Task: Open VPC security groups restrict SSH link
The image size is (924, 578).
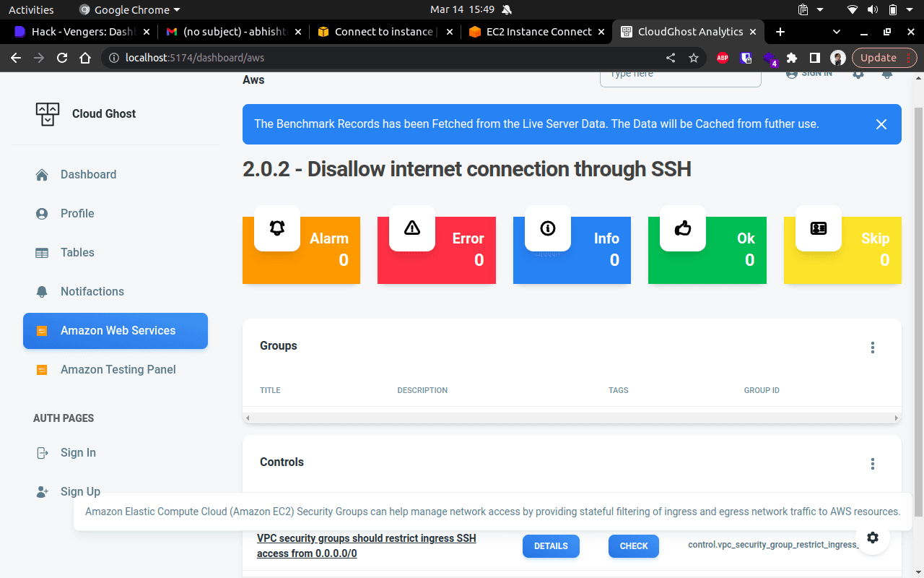Action: coord(367,546)
